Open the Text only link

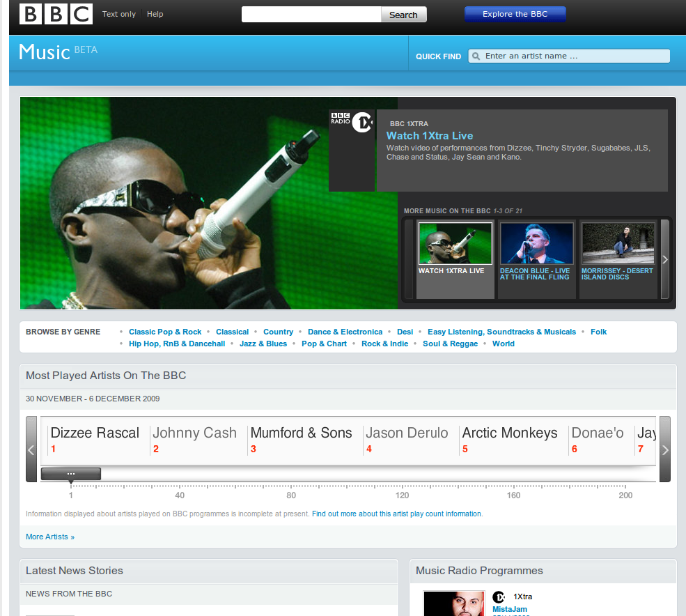(119, 14)
